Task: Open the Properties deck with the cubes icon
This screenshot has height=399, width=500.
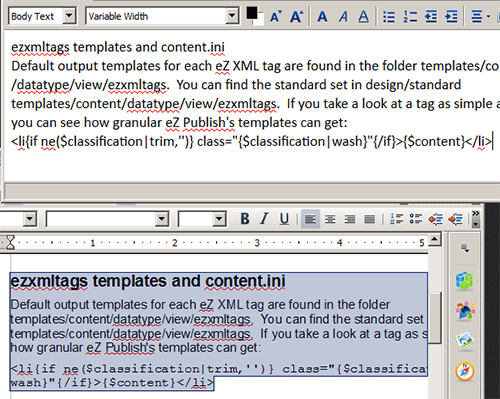Action: 465,280
